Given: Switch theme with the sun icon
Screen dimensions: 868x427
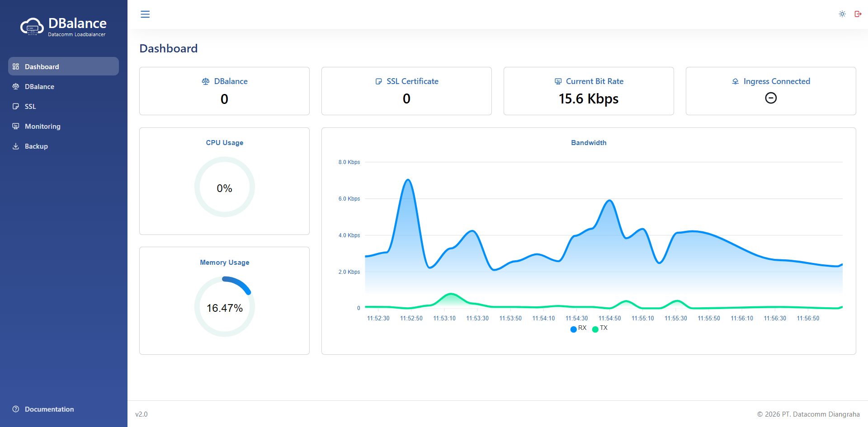Looking at the screenshot, I should click(x=842, y=14).
